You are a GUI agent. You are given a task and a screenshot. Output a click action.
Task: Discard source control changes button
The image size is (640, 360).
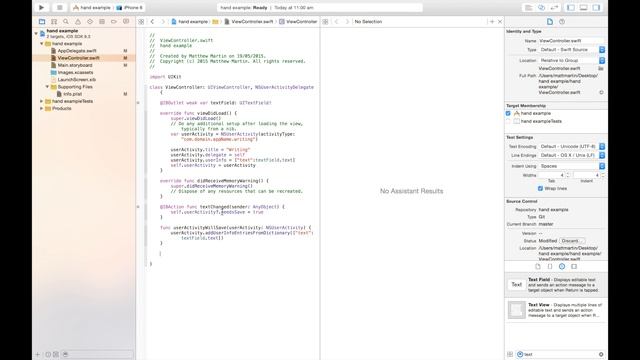[572, 241]
